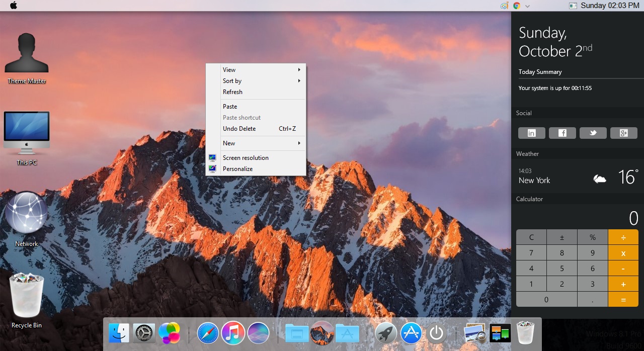Click the Chrome icon in the tray
This screenshot has width=644, height=351.
click(x=517, y=6)
